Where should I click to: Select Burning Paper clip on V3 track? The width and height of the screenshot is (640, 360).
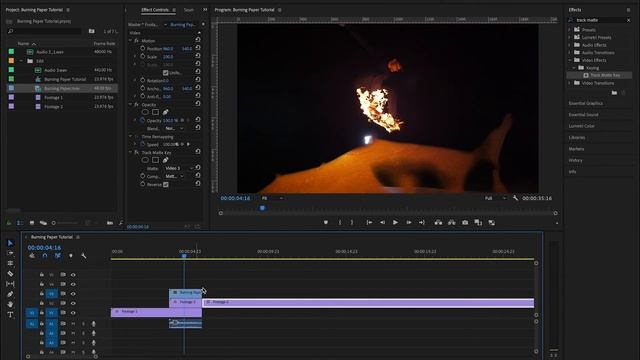[x=185, y=292]
